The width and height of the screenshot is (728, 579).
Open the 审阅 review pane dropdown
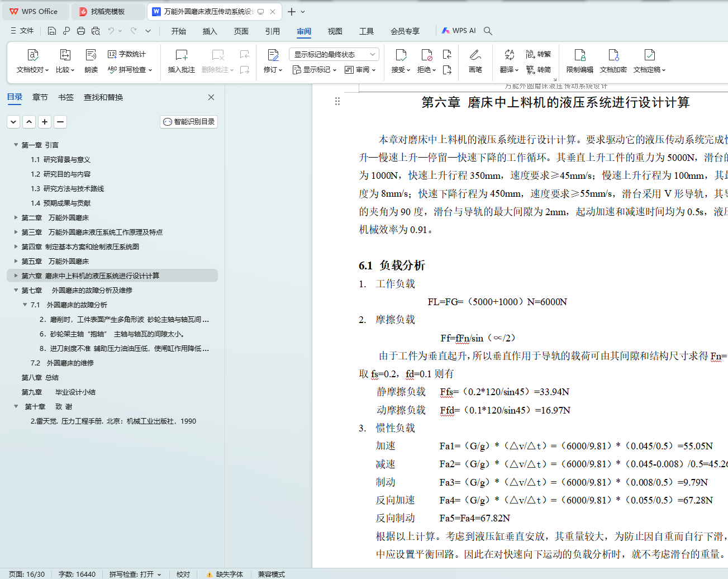click(360, 70)
